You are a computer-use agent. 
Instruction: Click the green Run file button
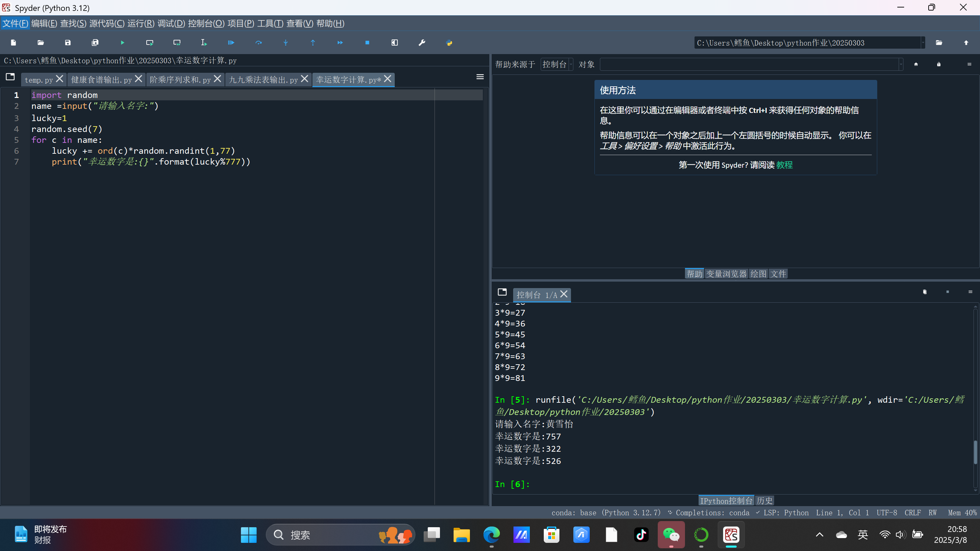(x=122, y=43)
